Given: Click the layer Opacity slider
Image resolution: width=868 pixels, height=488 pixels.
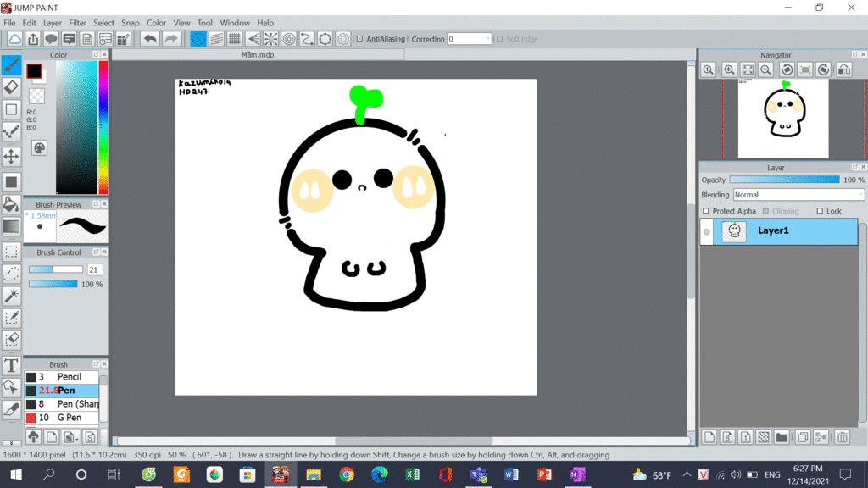Looking at the screenshot, I should coord(784,180).
